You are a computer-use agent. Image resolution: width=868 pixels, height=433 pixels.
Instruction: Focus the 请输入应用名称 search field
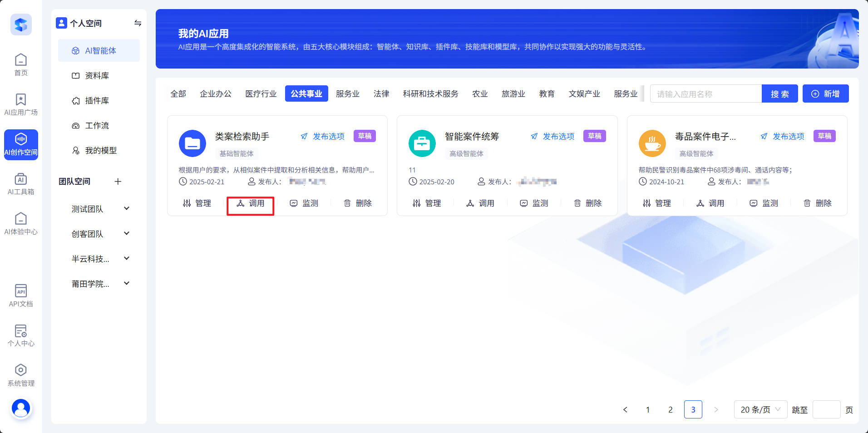click(x=706, y=93)
